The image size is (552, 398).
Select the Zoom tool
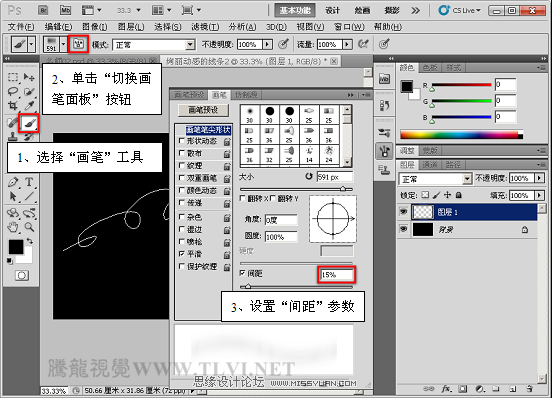(x=29, y=227)
